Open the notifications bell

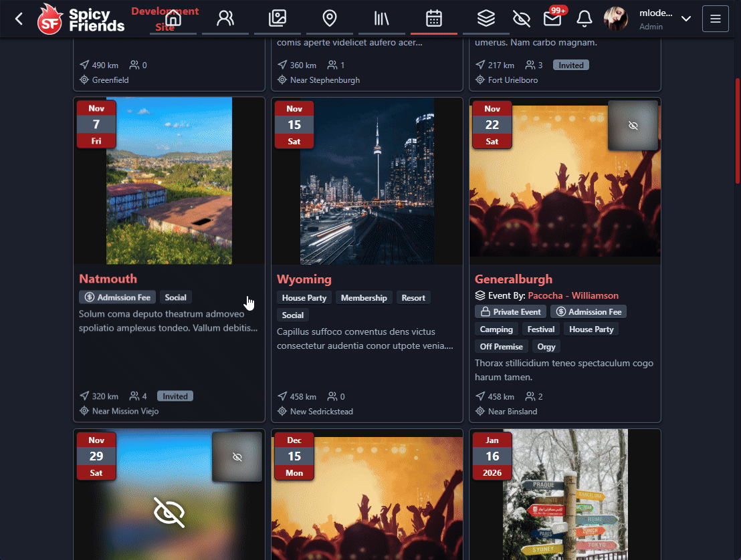tap(584, 19)
